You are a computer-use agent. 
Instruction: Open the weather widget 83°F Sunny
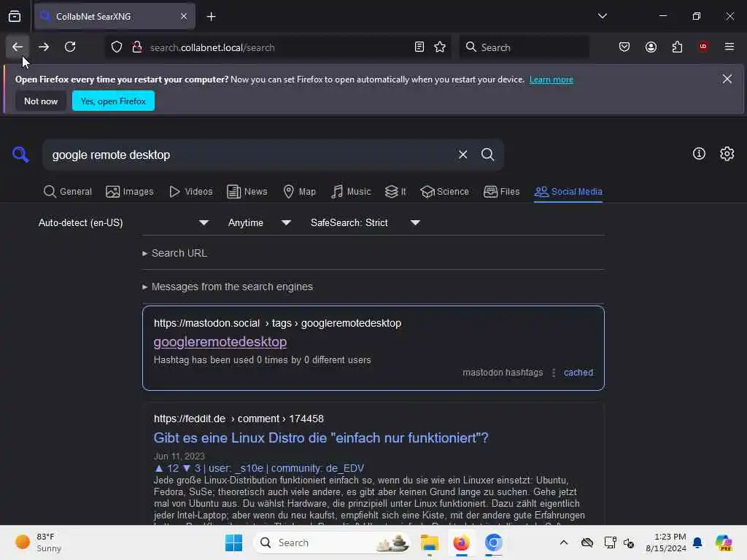click(x=38, y=542)
